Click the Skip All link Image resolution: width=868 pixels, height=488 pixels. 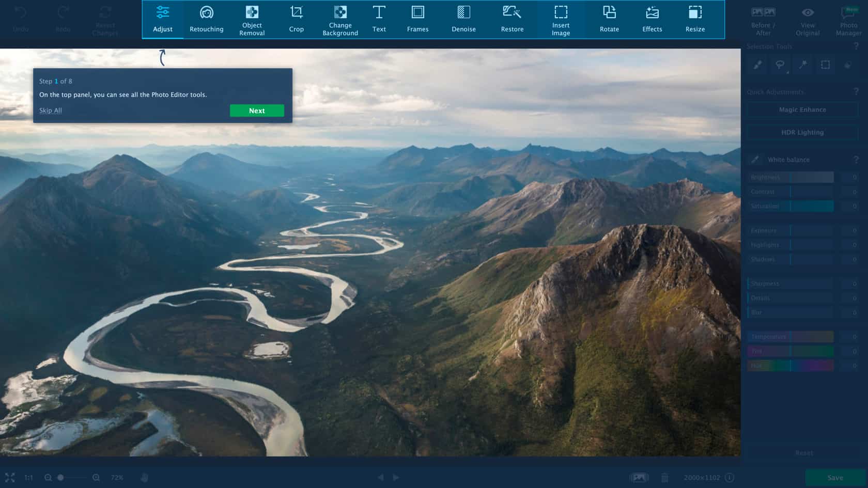(51, 111)
